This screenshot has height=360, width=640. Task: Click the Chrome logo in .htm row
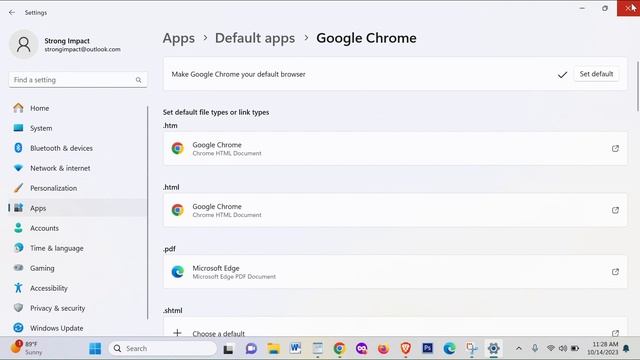pos(178,148)
